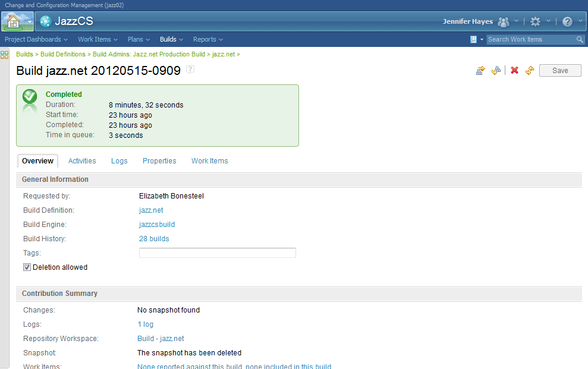
Task: Click the magnifier search icon
Action: point(580,39)
